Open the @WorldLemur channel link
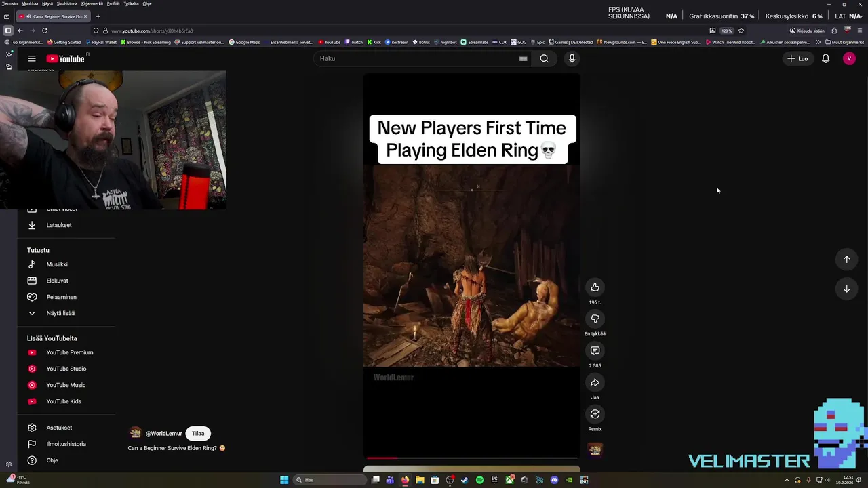This screenshot has height=488, width=868. (164, 434)
